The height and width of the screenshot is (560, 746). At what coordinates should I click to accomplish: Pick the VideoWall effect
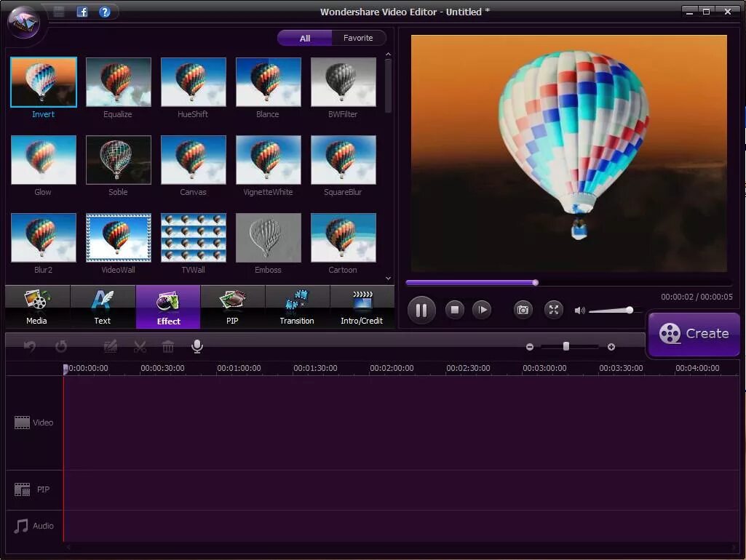119,238
